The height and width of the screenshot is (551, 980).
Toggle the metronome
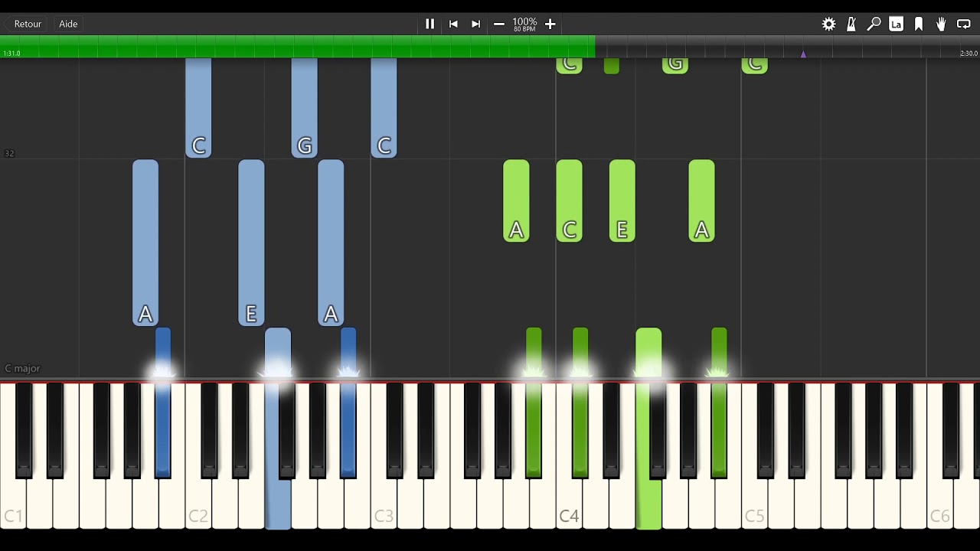pos(851,24)
